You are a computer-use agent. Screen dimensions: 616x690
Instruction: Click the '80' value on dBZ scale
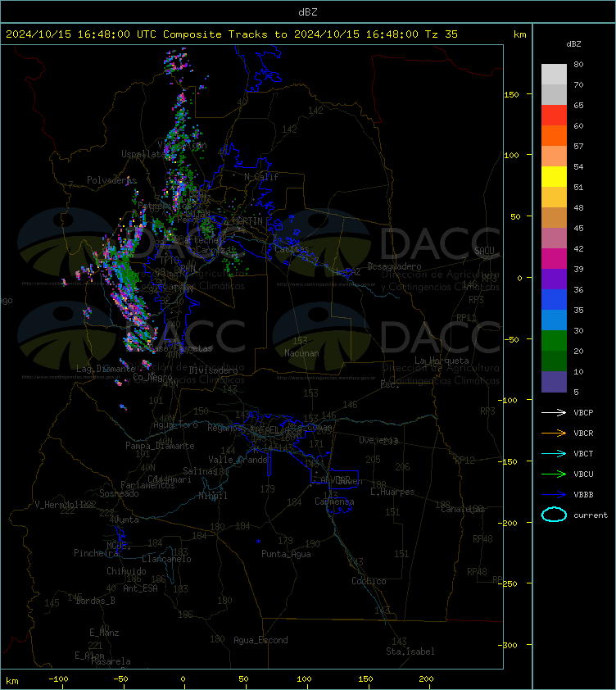(x=578, y=64)
